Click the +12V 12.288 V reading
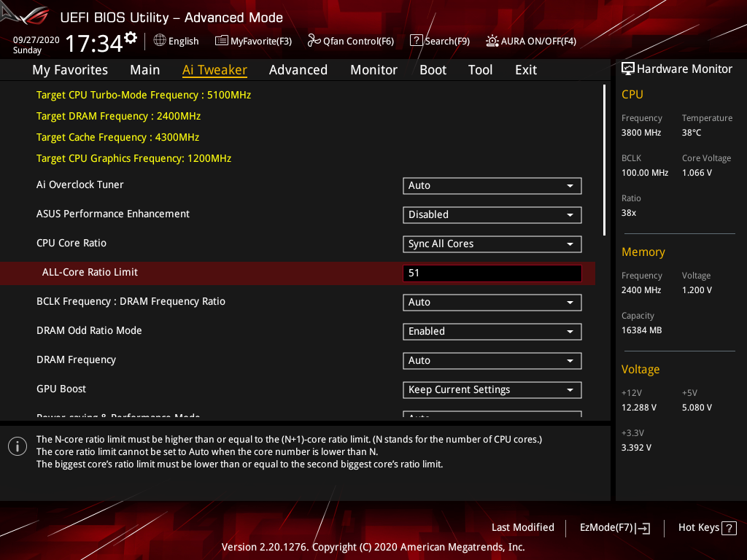 pos(639,408)
